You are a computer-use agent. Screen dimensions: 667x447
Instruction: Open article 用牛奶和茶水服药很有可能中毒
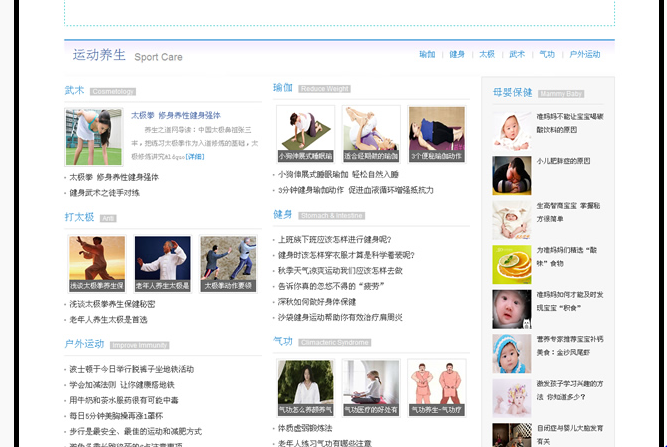pyautogui.click(x=124, y=400)
